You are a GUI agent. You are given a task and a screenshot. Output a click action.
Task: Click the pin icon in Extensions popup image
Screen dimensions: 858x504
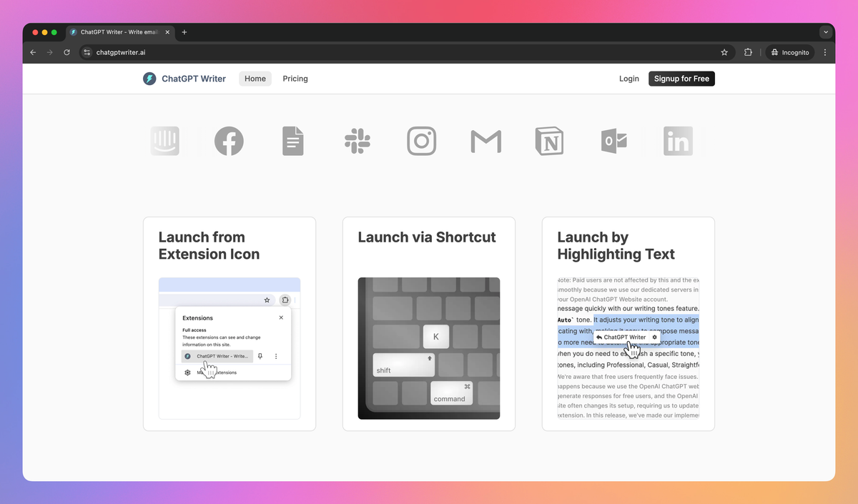[x=260, y=356]
